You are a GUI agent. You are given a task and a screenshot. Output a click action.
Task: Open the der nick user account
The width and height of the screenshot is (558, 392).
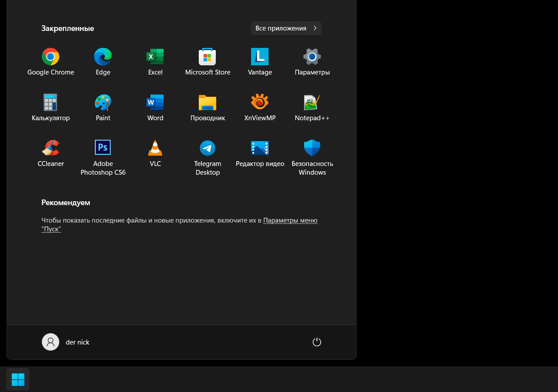click(66, 342)
